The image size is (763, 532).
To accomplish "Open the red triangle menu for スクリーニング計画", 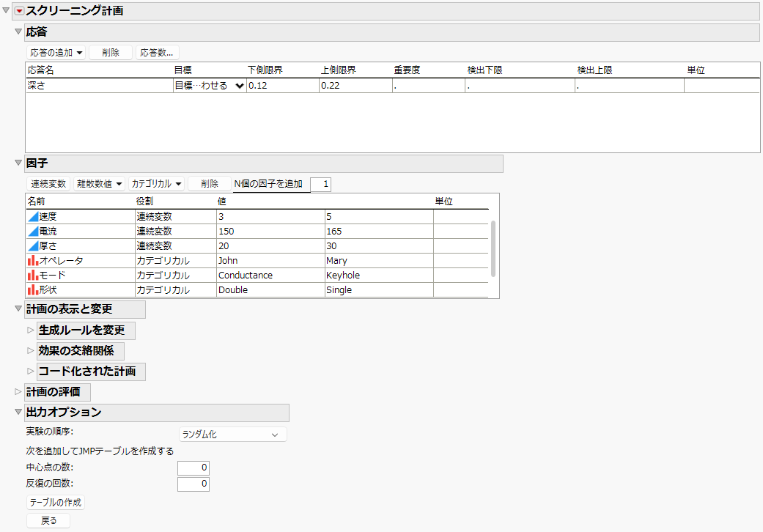I will coord(19,11).
